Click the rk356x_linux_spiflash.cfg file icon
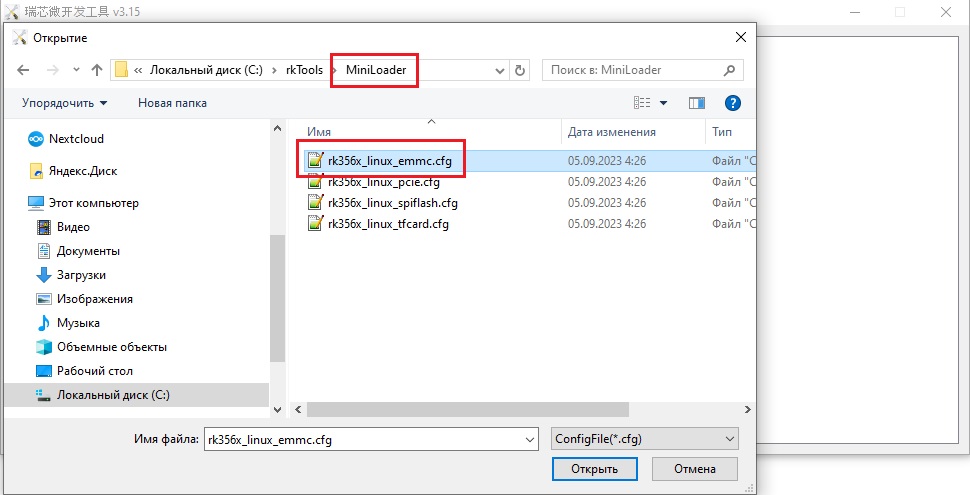Screen dimensions: 970x495 [x=315, y=202]
